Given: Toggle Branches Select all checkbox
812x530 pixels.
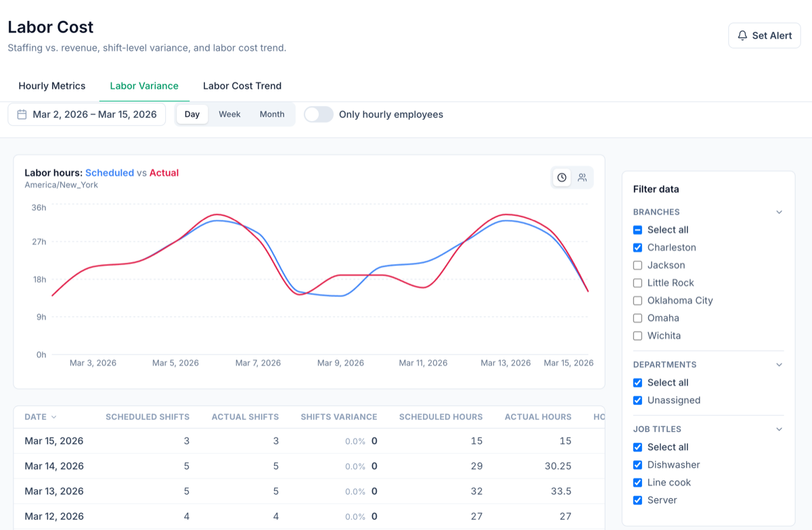Looking at the screenshot, I should coord(637,230).
